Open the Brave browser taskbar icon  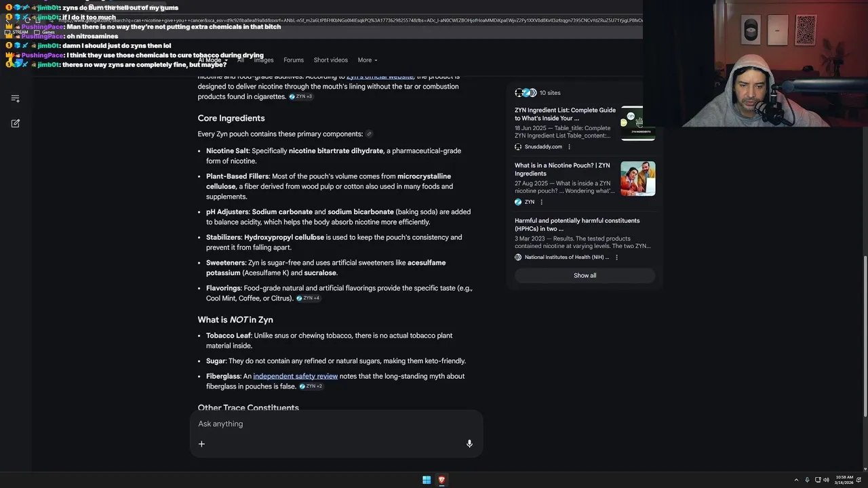(x=441, y=480)
